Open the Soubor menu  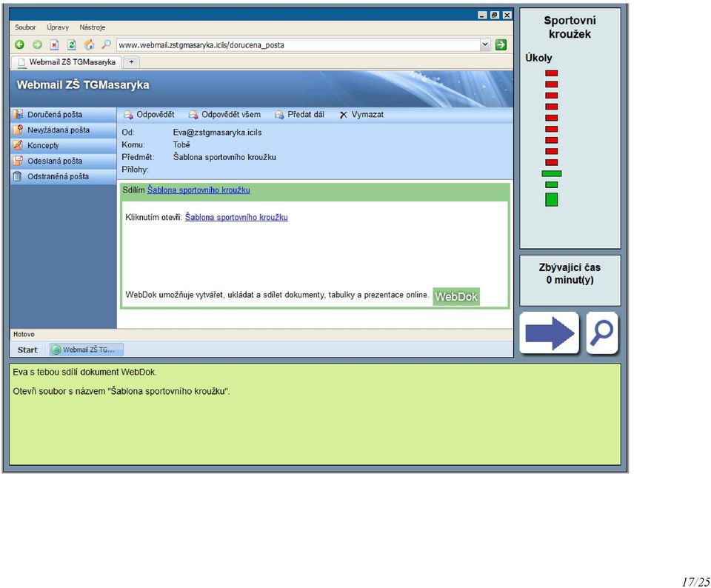coord(25,27)
